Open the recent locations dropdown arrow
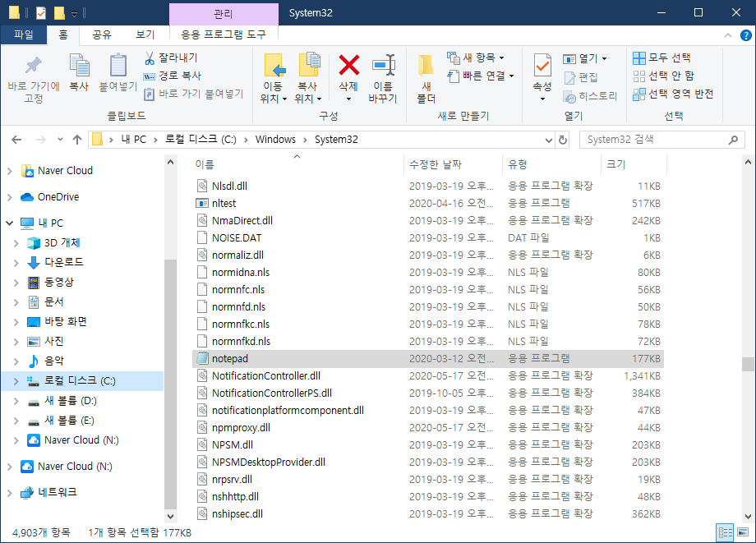756x543 pixels. 60,140
